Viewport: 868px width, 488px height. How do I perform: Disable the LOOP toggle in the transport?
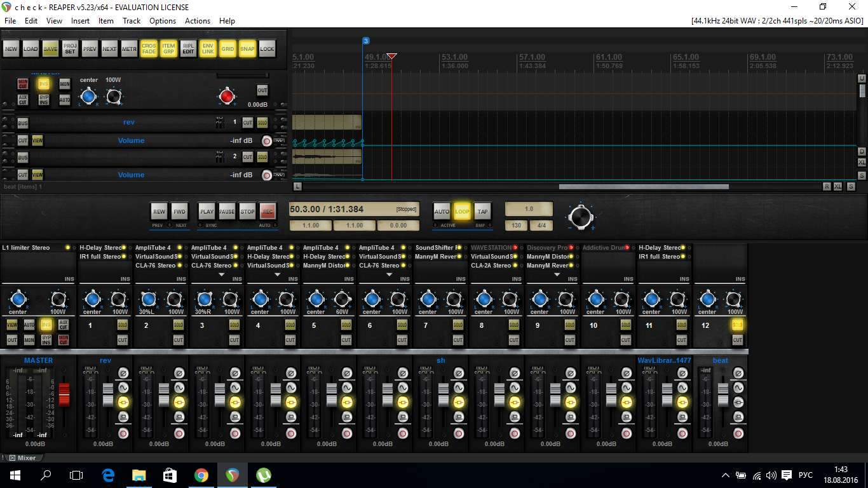(x=462, y=212)
